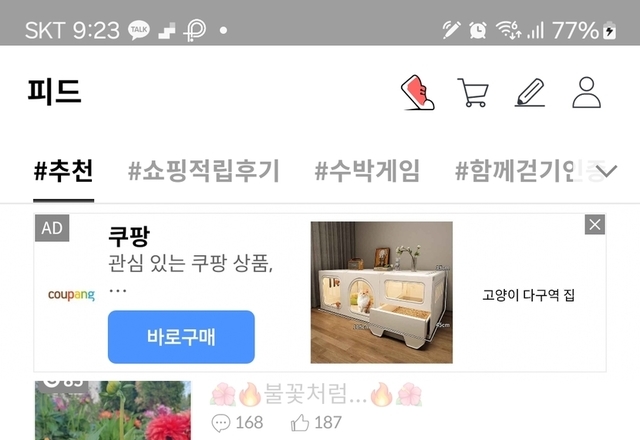Open the 불꽃처럼 post title
The height and width of the screenshot is (440, 640).
tap(316, 395)
